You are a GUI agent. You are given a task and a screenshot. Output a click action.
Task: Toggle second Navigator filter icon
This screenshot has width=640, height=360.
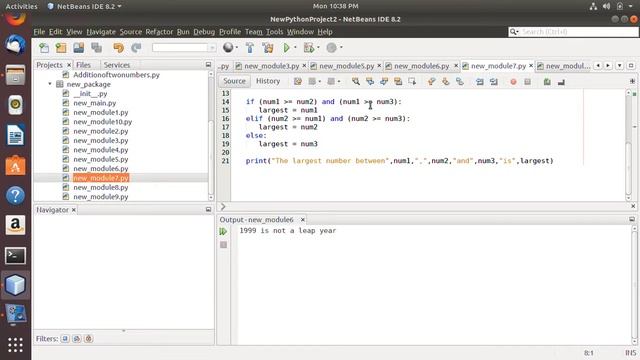tap(77, 338)
